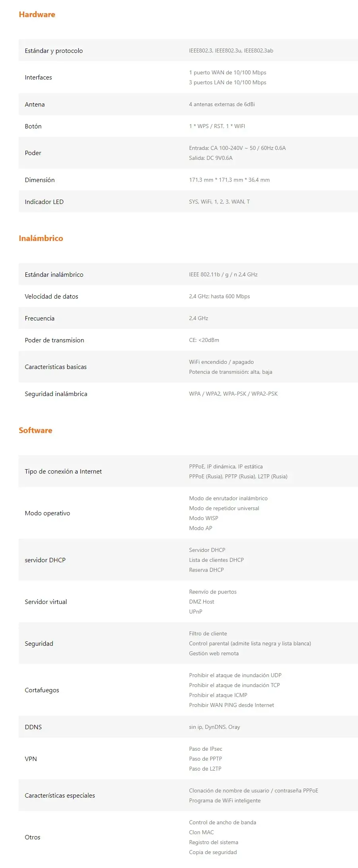
Task: Select the DMZ Host entry
Action: (202, 602)
